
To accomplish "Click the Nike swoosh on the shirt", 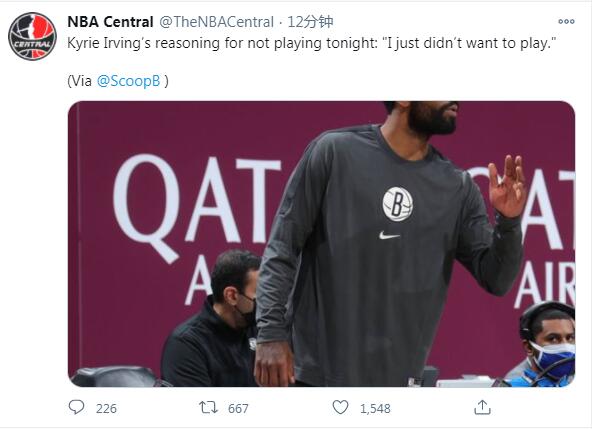I will click(389, 236).
